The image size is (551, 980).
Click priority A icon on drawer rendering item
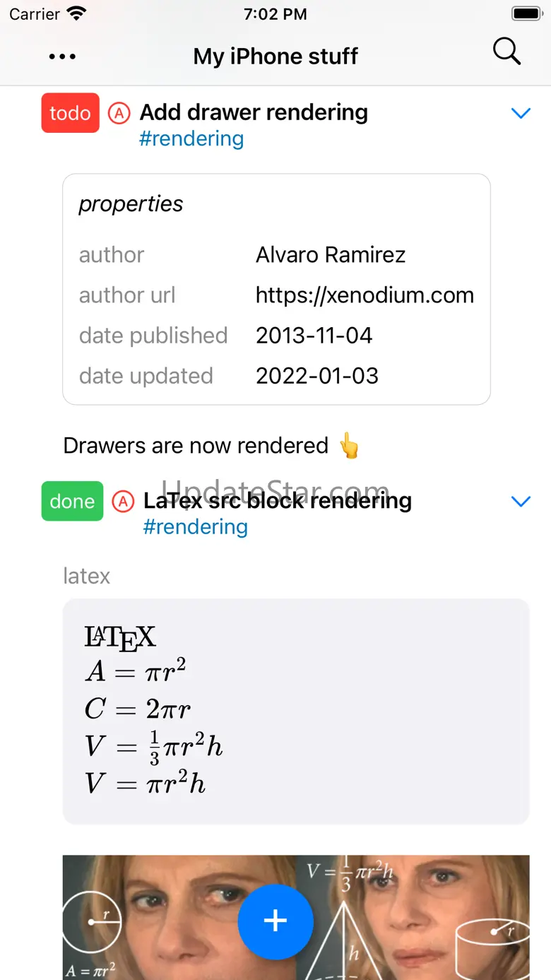point(119,112)
